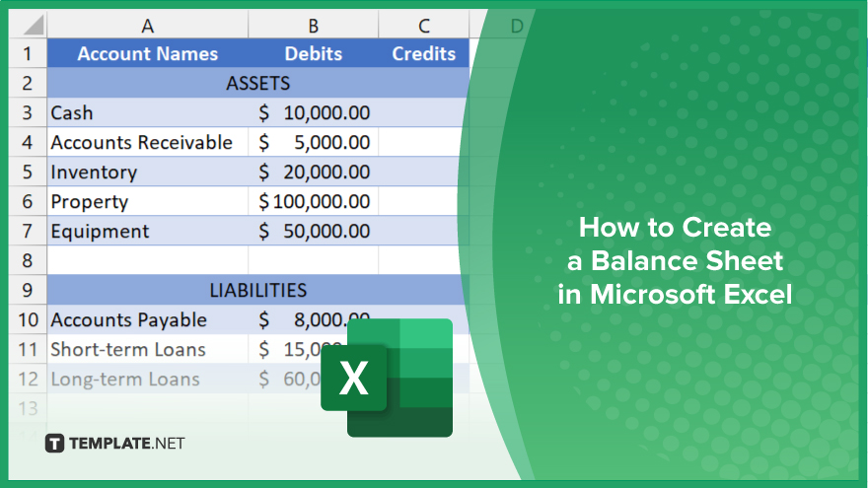Image resolution: width=868 pixels, height=488 pixels.
Task: Click empty cell A8
Action: [x=147, y=260]
